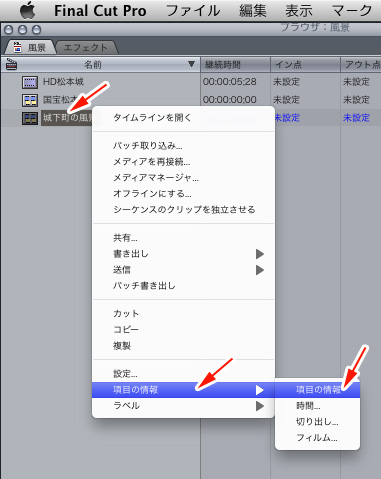This screenshot has height=479, width=381.
Task: Select 項目の情報 in the submenu
Action: tap(317, 390)
